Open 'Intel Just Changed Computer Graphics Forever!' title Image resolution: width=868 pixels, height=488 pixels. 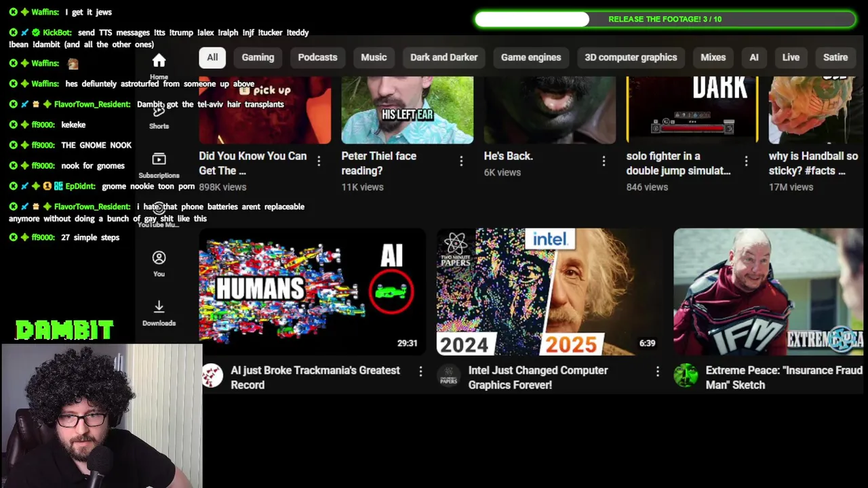coord(538,378)
